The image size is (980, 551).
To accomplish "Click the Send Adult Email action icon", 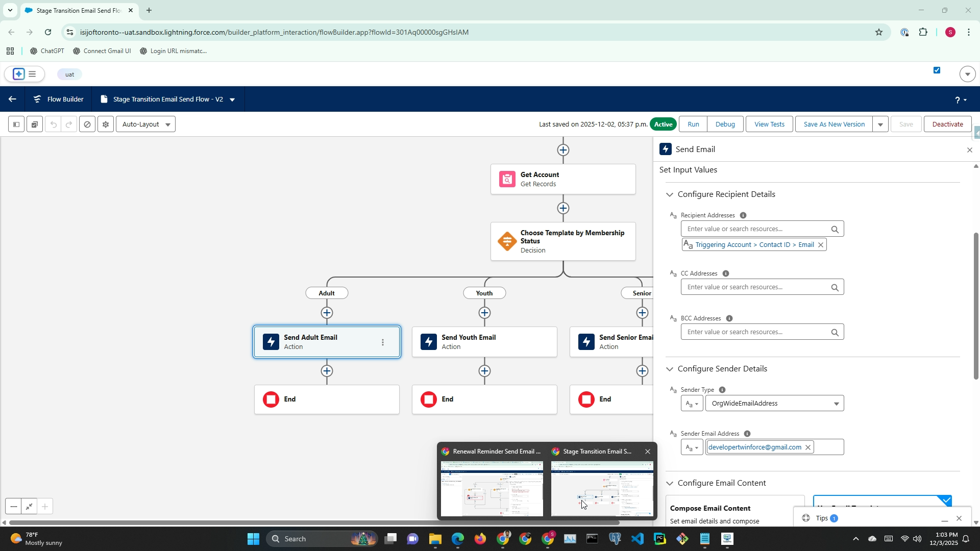I will click(271, 342).
